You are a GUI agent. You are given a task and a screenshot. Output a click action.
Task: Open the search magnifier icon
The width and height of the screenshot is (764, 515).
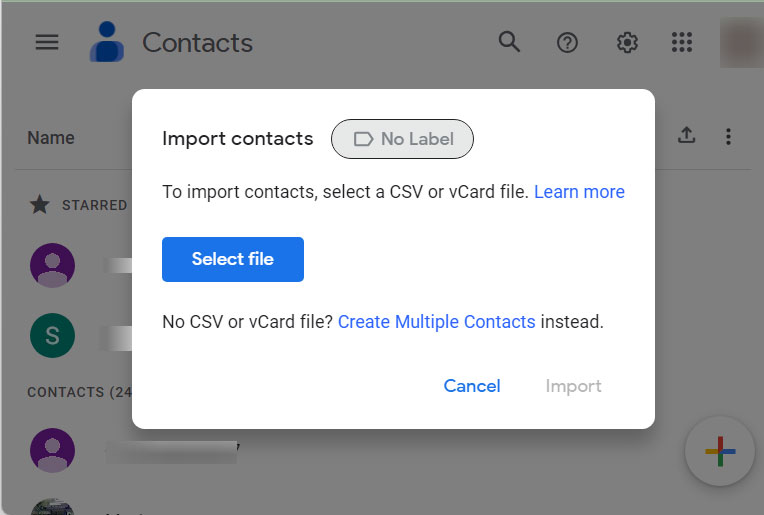(509, 42)
